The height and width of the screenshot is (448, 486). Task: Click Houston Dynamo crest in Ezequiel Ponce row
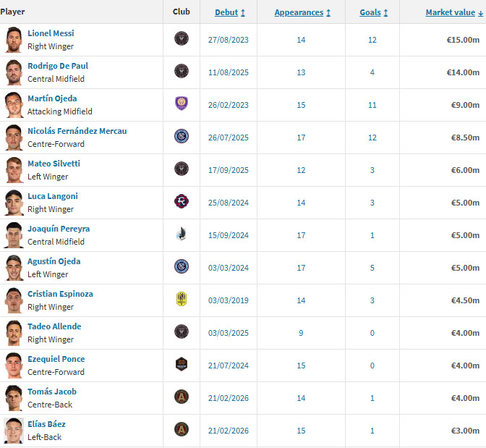182,364
